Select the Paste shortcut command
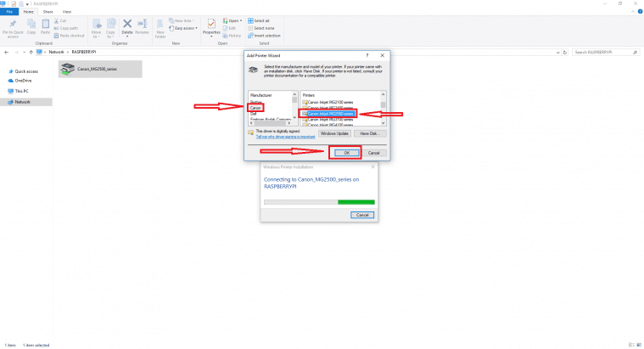644x349 pixels. pyautogui.click(x=69, y=36)
